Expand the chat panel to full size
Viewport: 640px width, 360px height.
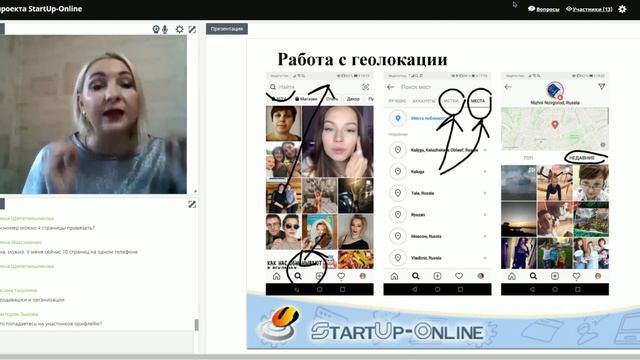coord(192,204)
